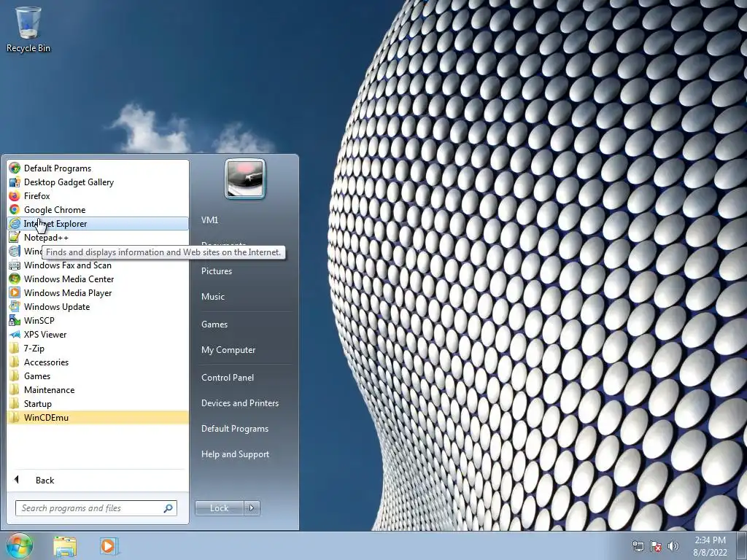The height and width of the screenshot is (560, 747).
Task: Click the Lock button
Action: (x=220, y=508)
